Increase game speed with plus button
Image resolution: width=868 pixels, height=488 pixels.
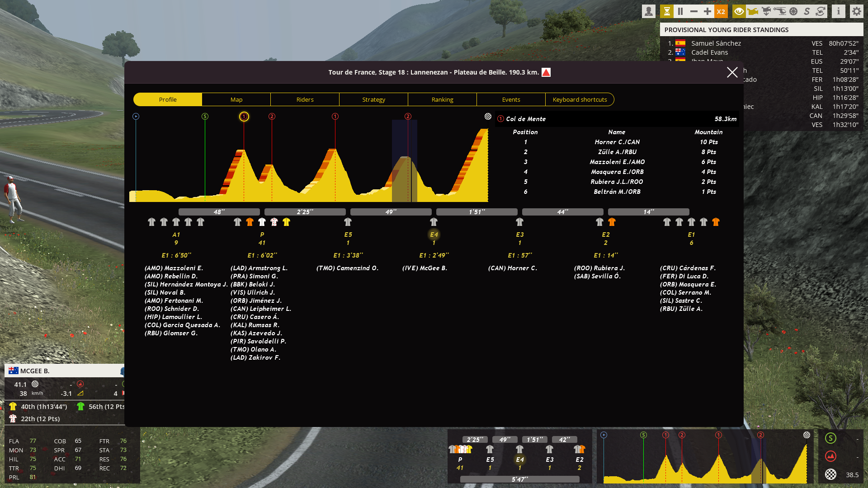708,11
